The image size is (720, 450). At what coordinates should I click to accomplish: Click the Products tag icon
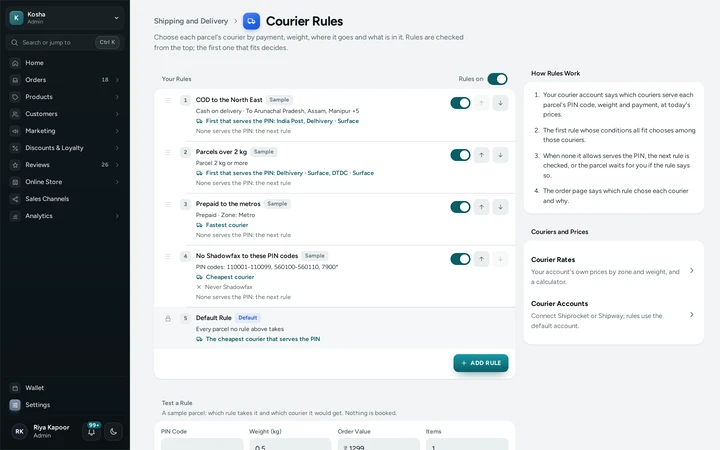(15, 97)
